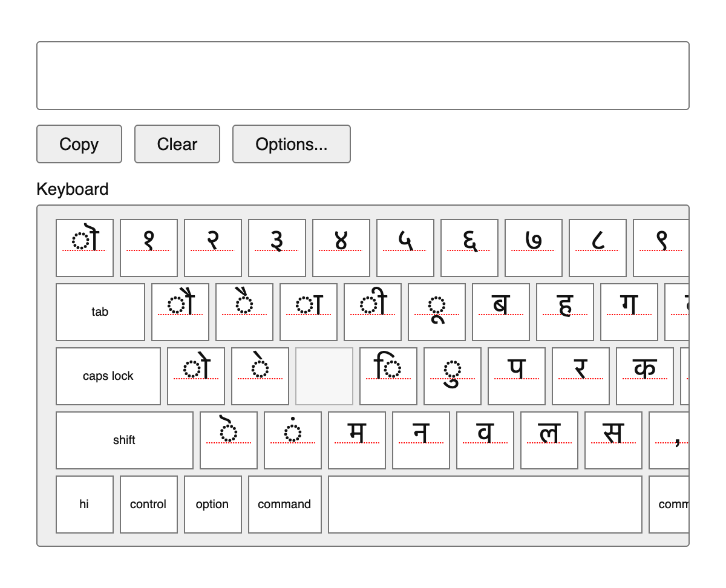Image resolution: width=726 pixels, height=588 pixels.
Task: Insert the ा matra key
Action: [309, 312]
